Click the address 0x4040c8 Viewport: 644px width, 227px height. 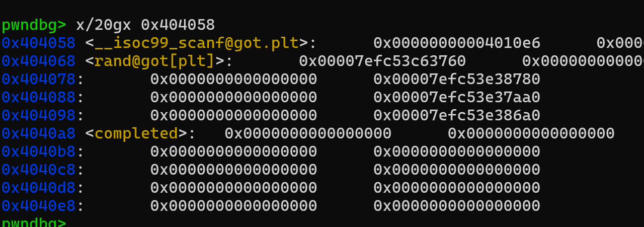click(x=39, y=170)
